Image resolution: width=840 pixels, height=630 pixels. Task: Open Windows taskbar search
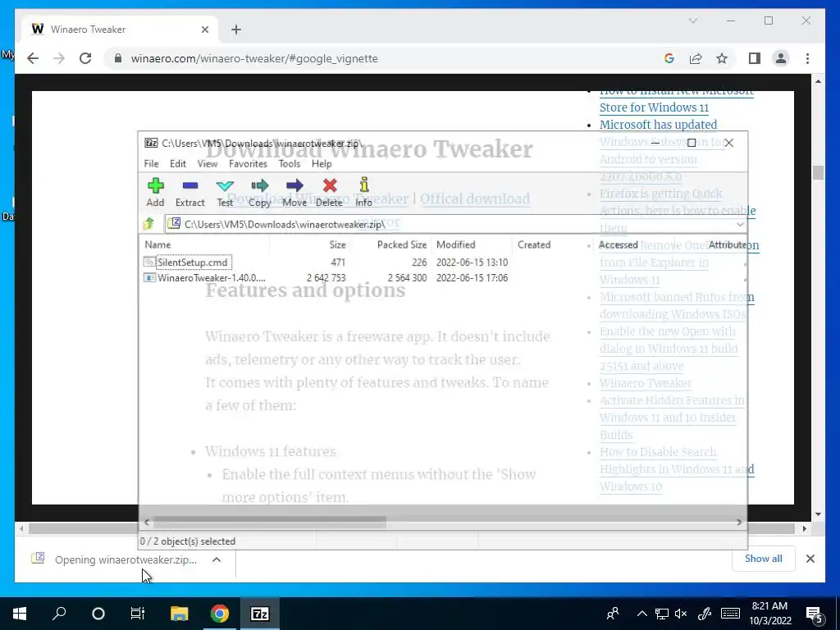pos(59,614)
